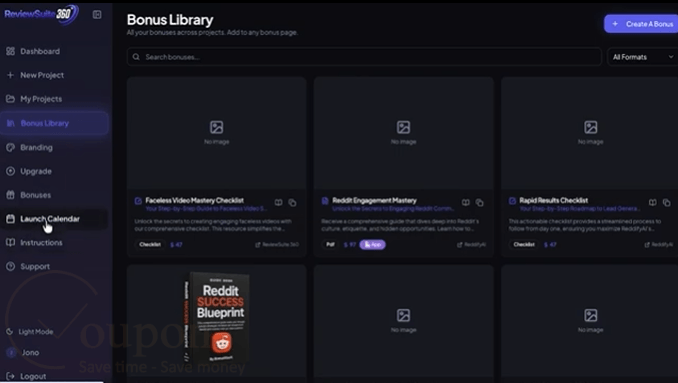Image resolution: width=678 pixels, height=383 pixels.
Task: Click the $ 47 price on Faceless Video card
Action: [x=176, y=245]
